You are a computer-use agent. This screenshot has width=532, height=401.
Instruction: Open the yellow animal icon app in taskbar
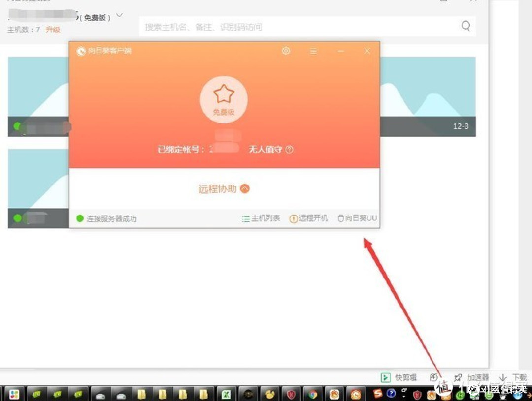(270, 394)
